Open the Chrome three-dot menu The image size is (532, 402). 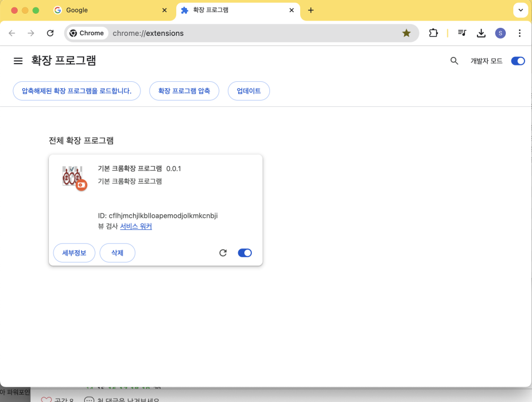519,33
